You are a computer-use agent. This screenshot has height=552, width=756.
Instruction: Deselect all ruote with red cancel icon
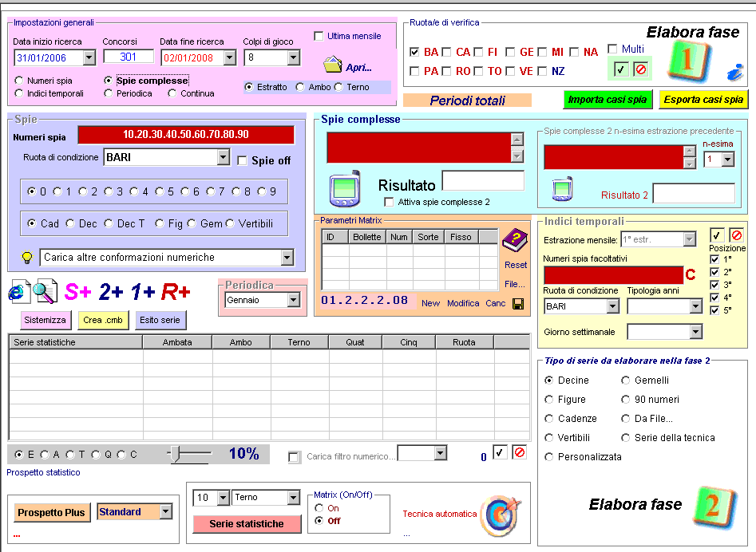[x=640, y=69]
